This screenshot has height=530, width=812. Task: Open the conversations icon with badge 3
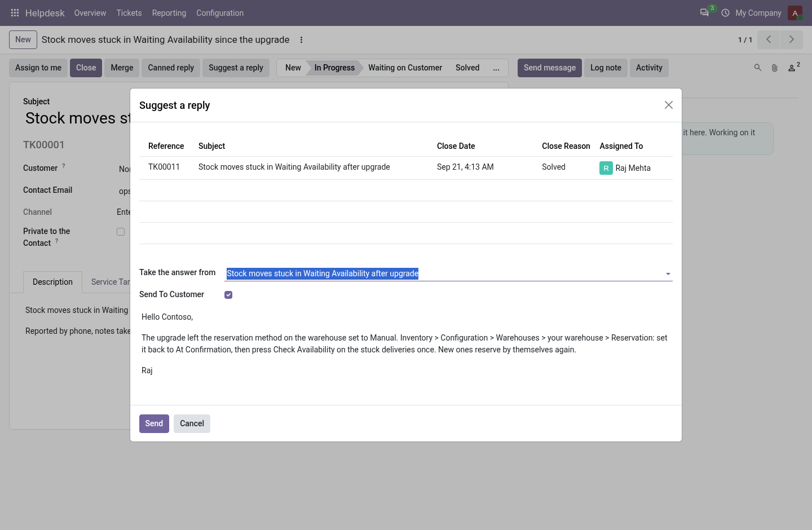[x=704, y=12]
